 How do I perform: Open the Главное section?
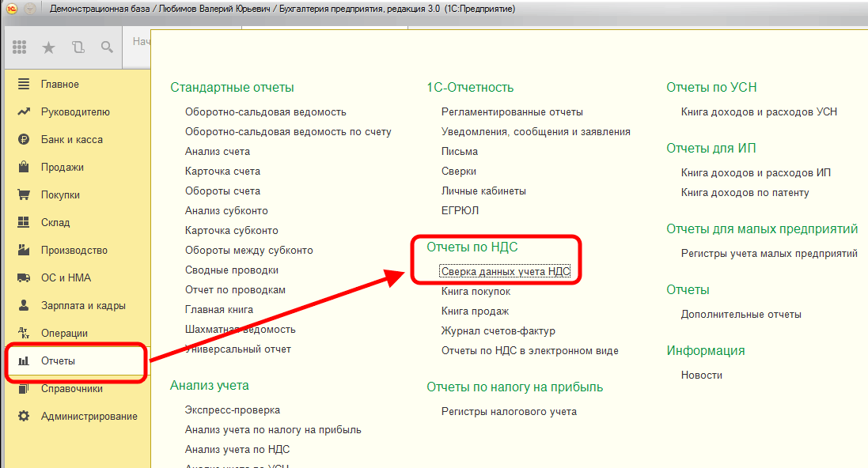coord(60,84)
